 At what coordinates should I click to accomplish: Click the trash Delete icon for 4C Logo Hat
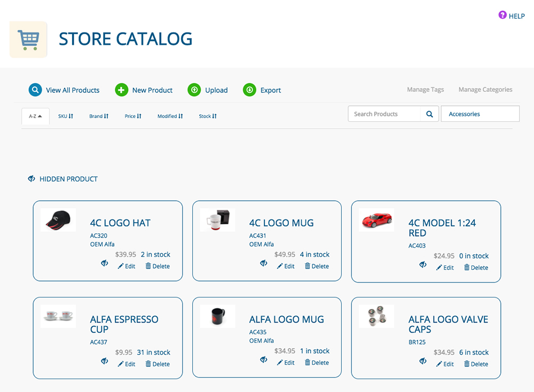tap(148, 266)
